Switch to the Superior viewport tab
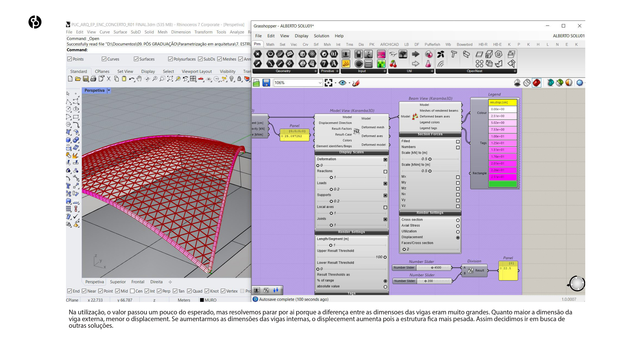644x362 pixels. pyautogui.click(x=118, y=282)
